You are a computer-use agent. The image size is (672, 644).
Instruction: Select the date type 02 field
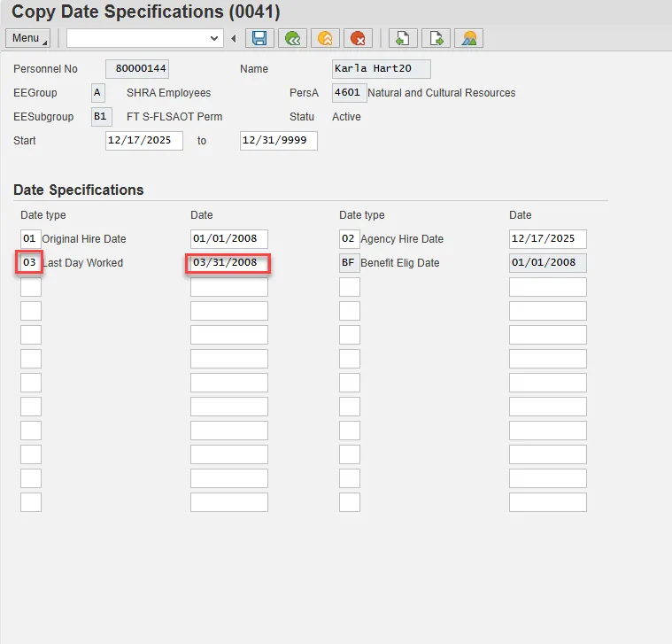(x=349, y=239)
